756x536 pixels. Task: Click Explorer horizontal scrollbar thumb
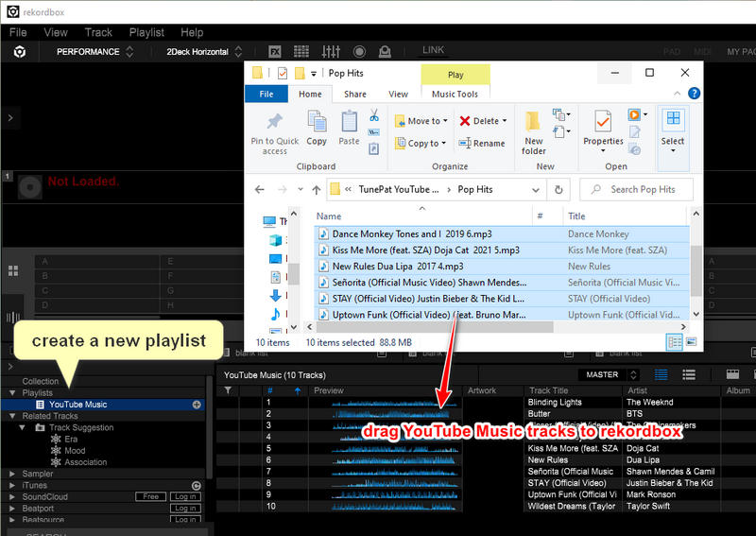[x=435, y=327]
